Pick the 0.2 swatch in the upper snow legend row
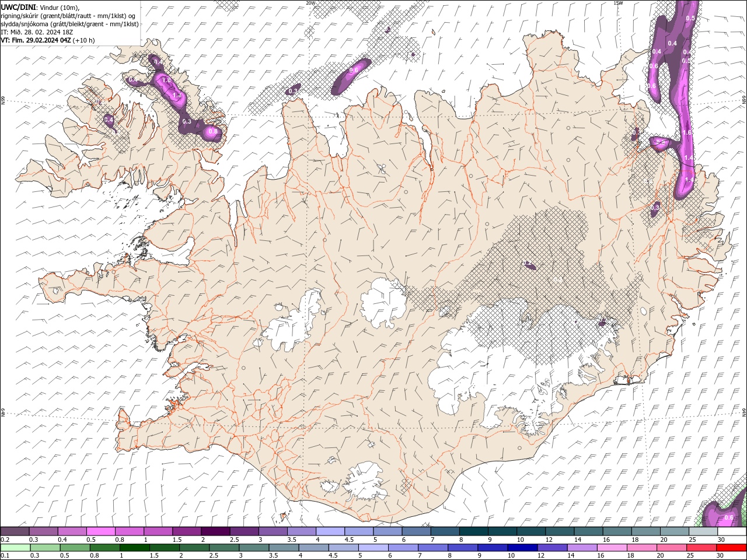This screenshot has height=560, width=747. click(15, 531)
